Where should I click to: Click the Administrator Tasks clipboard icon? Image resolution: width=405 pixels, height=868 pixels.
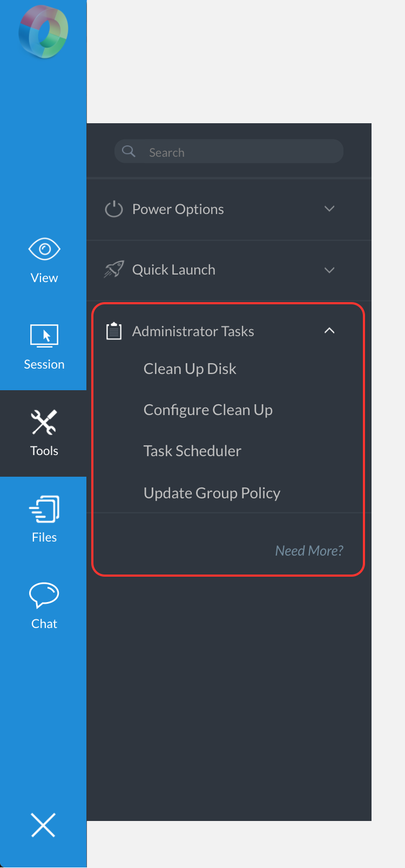114,331
